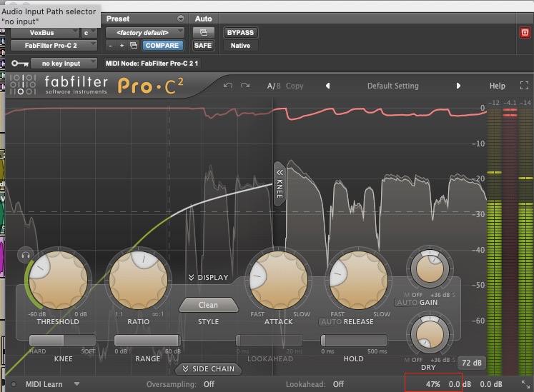This screenshot has height=392, width=534.
Task: Toggle the SAFE automation button
Action: point(203,46)
